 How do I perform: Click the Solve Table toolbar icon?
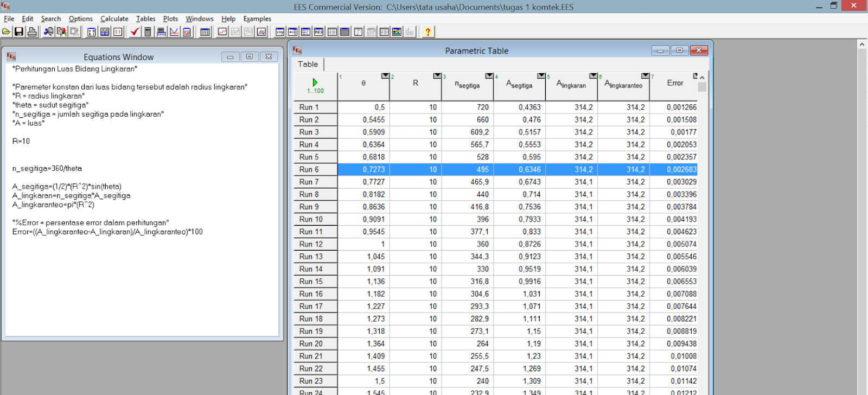tap(161, 32)
